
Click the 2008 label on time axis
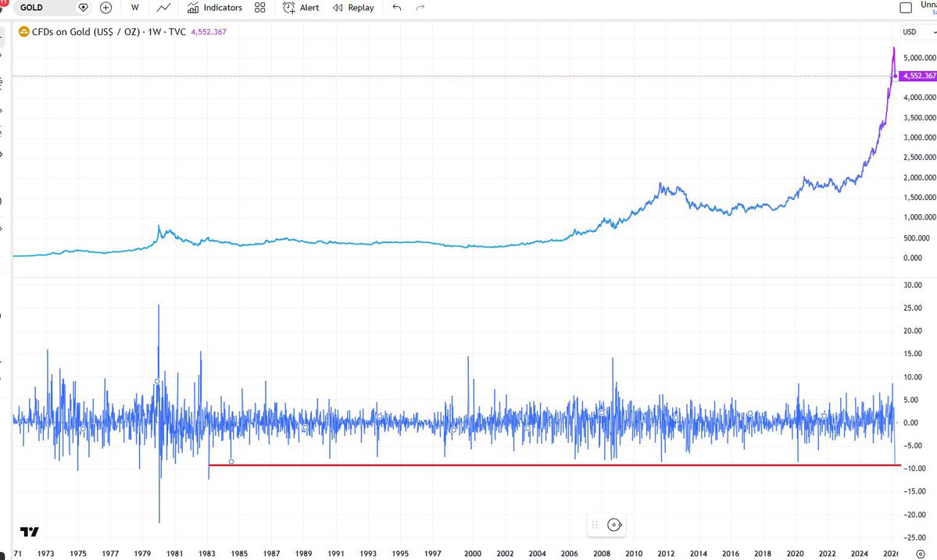point(602,554)
